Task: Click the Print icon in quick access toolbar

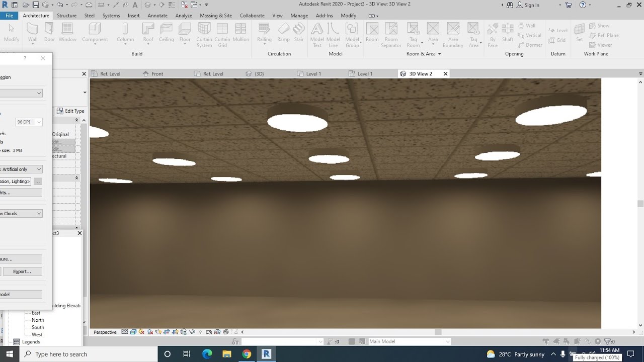Action: [x=89, y=5]
